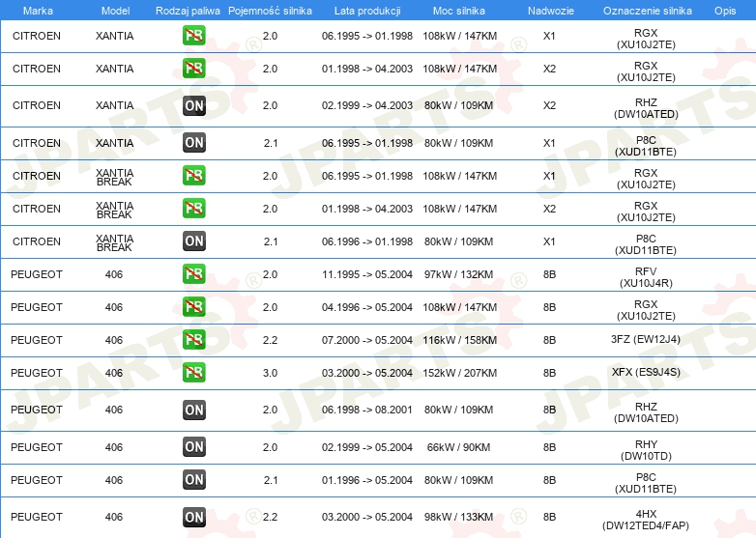Click the 'Model' column header
The image size is (756, 538).
(x=115, y=11)
